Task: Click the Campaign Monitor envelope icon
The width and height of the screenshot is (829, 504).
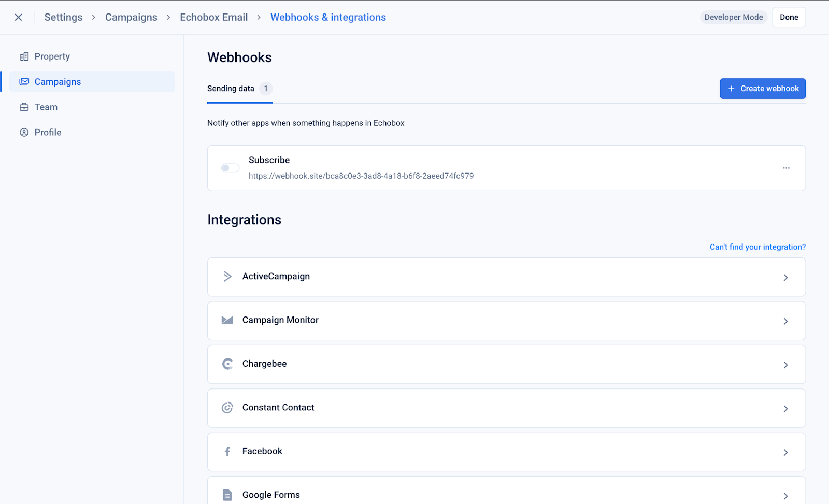Action: [x=227, y=320]
